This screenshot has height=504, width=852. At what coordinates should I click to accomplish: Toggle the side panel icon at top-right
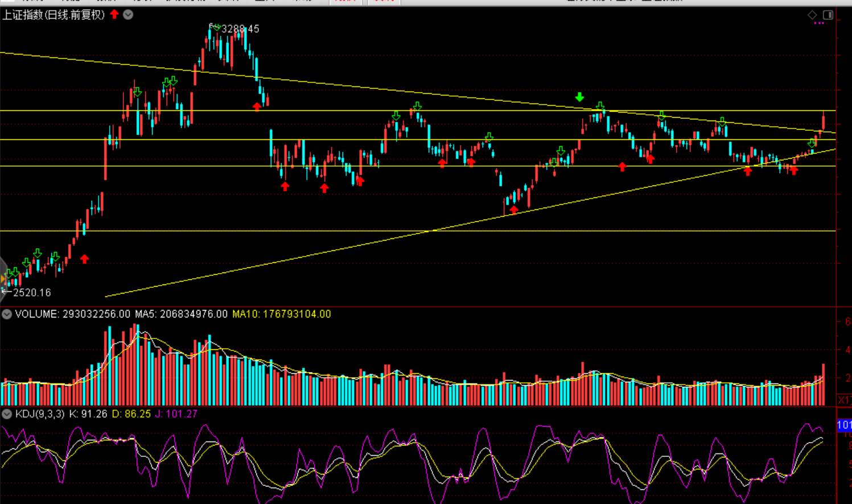tap(828, 15)
